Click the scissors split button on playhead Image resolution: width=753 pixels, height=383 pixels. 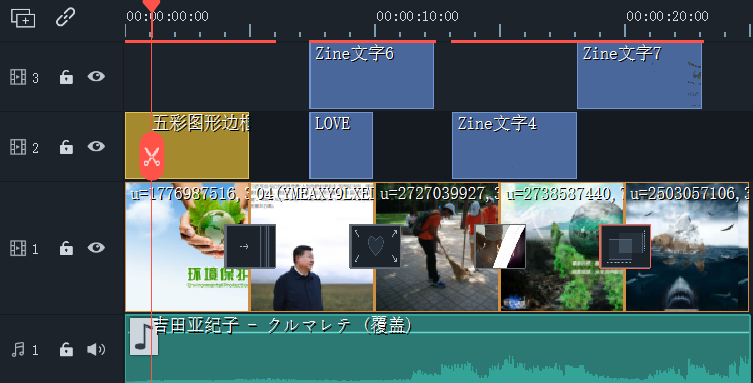(x=152, y=156)
